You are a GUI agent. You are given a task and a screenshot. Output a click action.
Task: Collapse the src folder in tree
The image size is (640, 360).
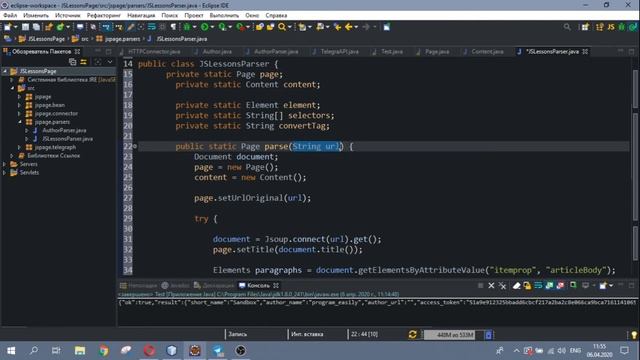coord(12,88)
